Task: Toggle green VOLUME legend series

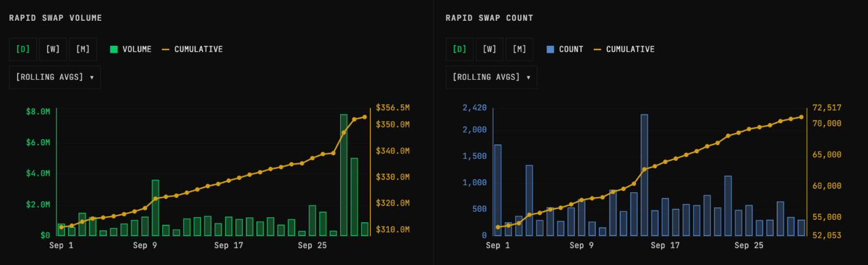Action: pos(131,49)
